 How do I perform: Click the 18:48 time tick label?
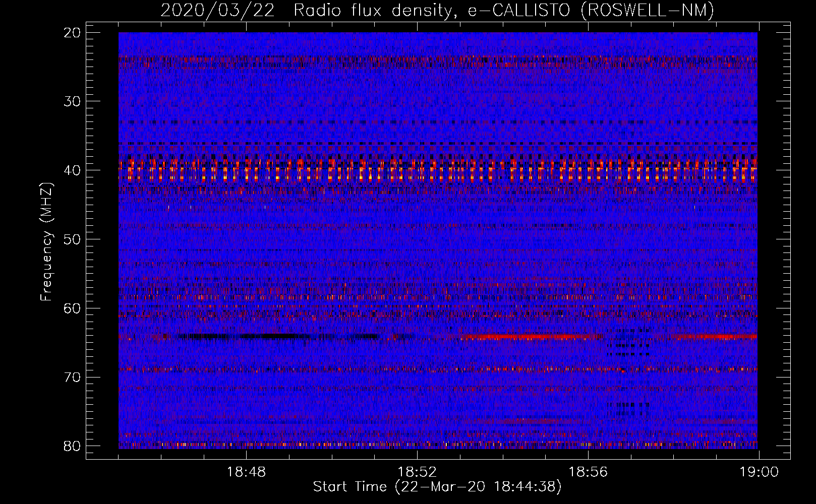click(246, 472)
